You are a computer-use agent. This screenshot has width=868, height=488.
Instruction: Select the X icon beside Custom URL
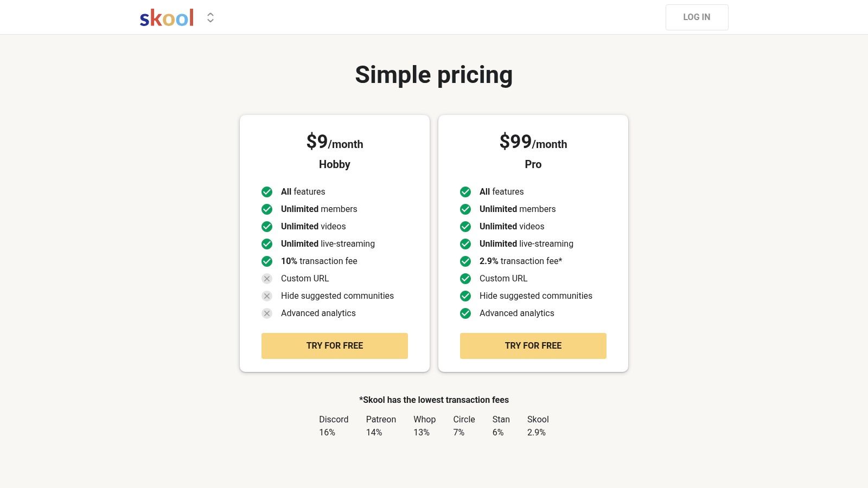(x=266, y=278)
